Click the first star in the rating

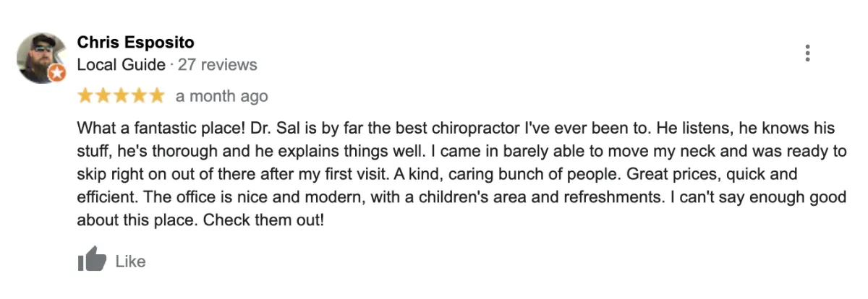(85, 95)
